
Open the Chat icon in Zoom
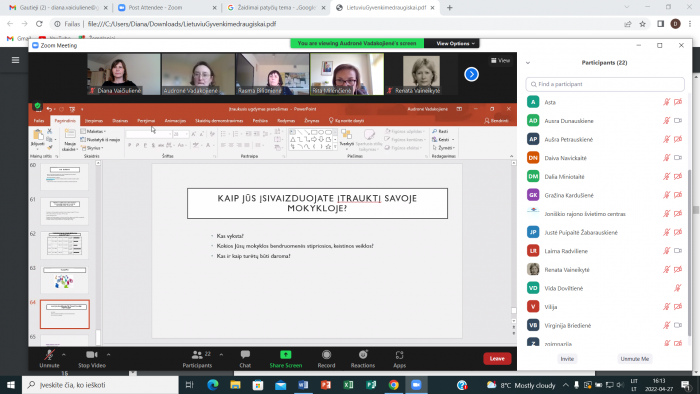245,355
